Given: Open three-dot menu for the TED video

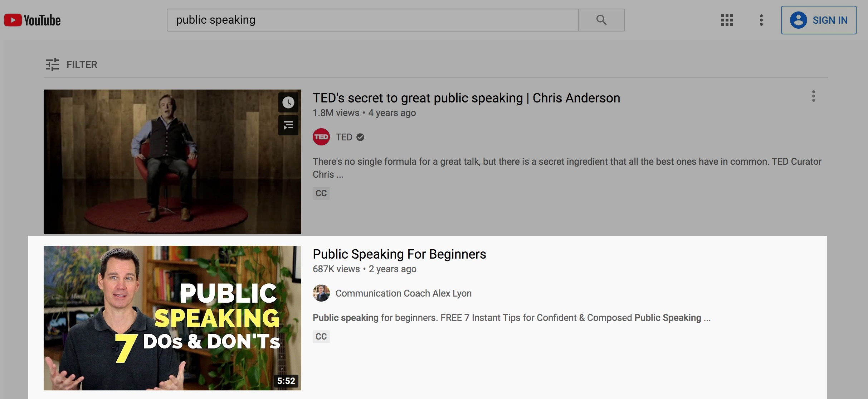Looking at the screenshot, I should [813, 96].
